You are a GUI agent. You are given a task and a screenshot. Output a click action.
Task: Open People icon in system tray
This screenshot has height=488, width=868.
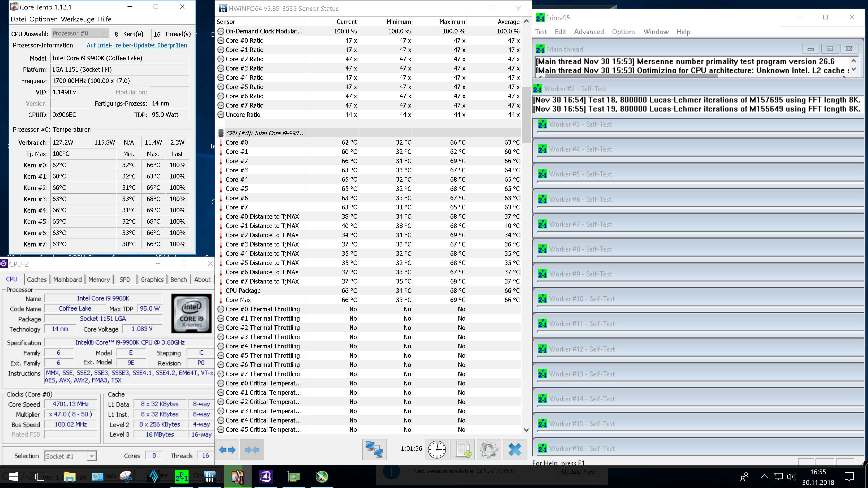[744, 476]
